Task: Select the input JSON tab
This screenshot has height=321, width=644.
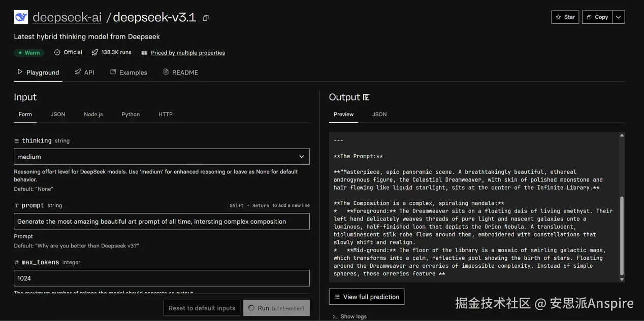Action: pyautogui.click(x=58, y=114)
